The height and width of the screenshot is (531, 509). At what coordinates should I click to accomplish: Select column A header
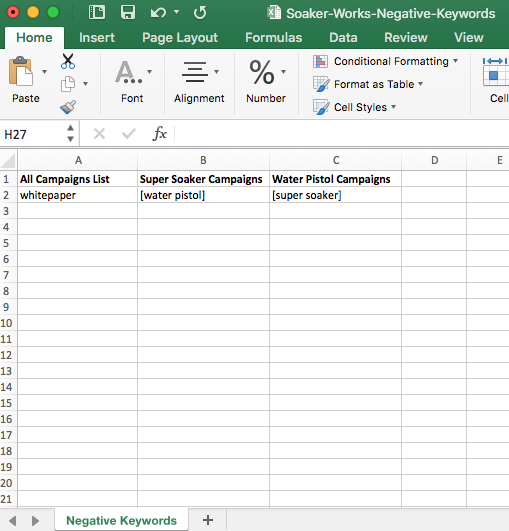[78, 160]
